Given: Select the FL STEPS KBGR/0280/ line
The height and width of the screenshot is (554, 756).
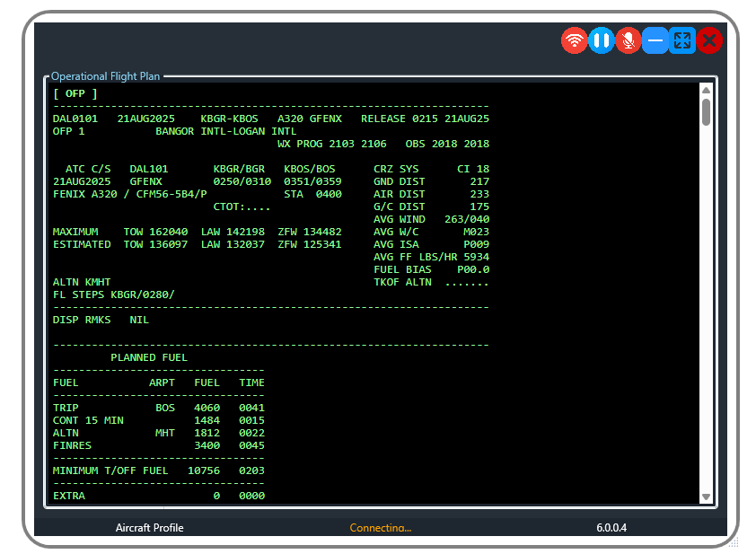Looking at the screenshot, I should [x=114, y=295].
